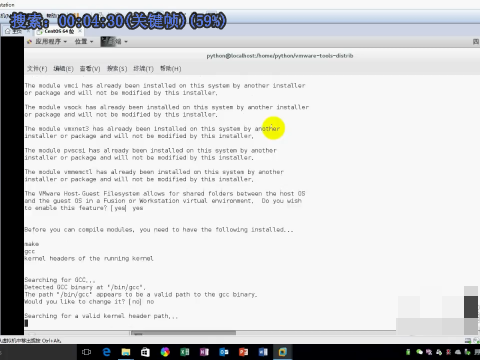The width and height of the screenshot is (480, 360).
Task: Expand the 应用程序 applications menu
Action: tap(48, 42)
